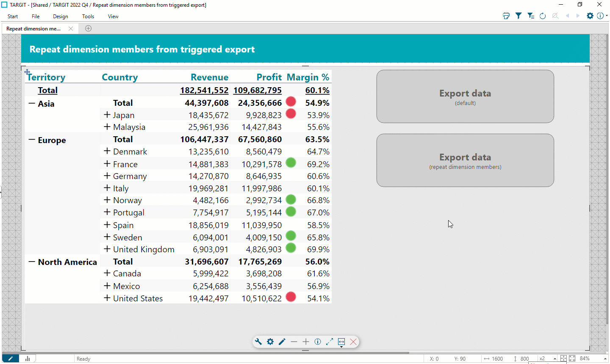This screenshot has width=610, height=364.
Task: Expand the Japan row
Action: pos(107,115)
